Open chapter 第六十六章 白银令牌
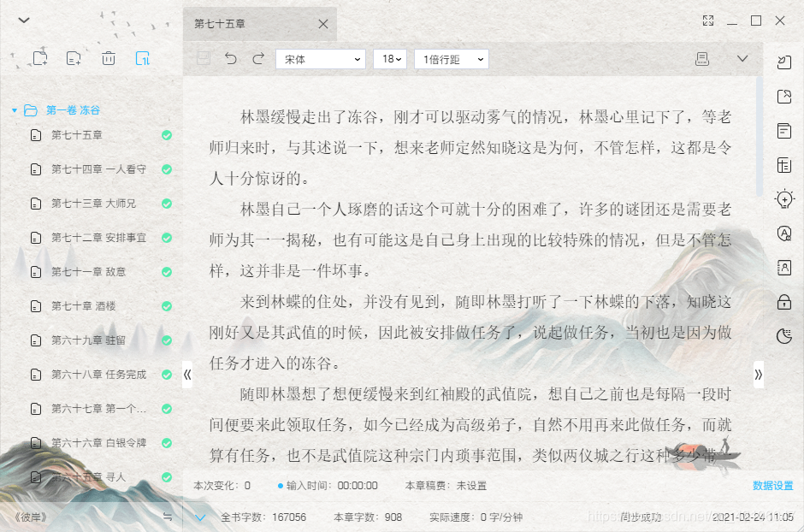Viewport: 804px width, 532px height. pos(98,443)
